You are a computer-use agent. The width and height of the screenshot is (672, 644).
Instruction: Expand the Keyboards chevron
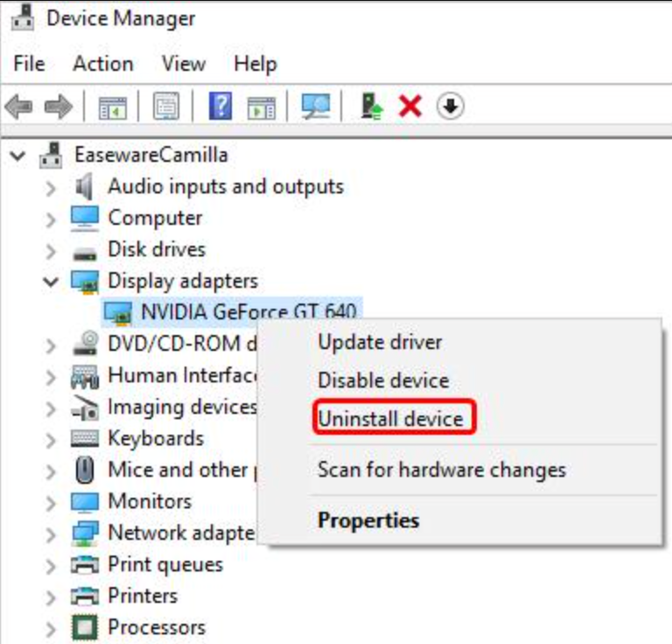[51, 440]
